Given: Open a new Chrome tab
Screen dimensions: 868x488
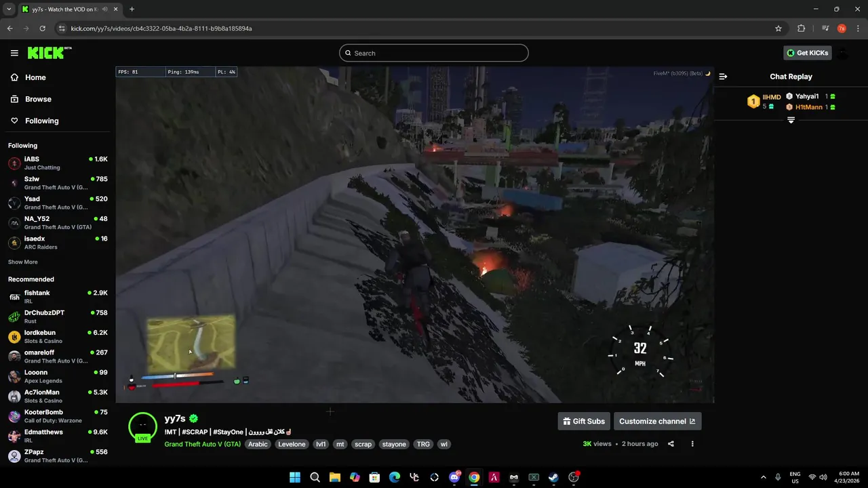Looking at the screenshot, I should tap(132, 9).
